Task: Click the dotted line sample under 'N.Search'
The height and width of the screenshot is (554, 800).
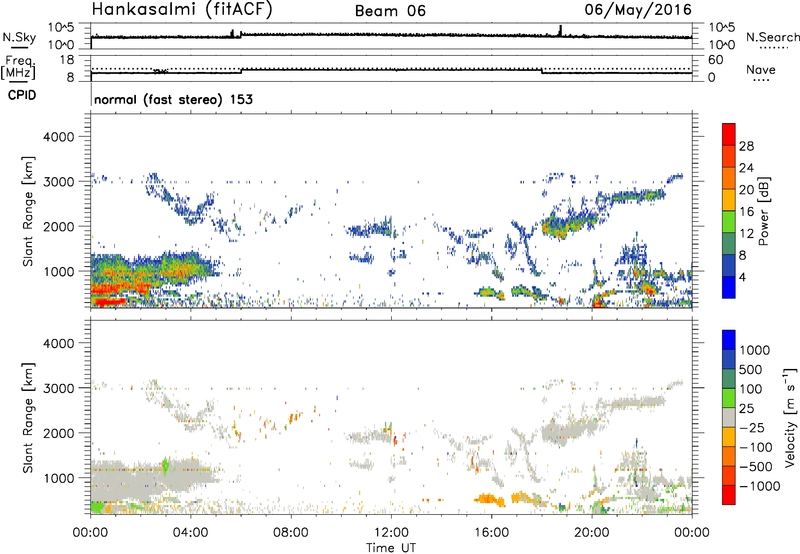Action: coord(773,47)
